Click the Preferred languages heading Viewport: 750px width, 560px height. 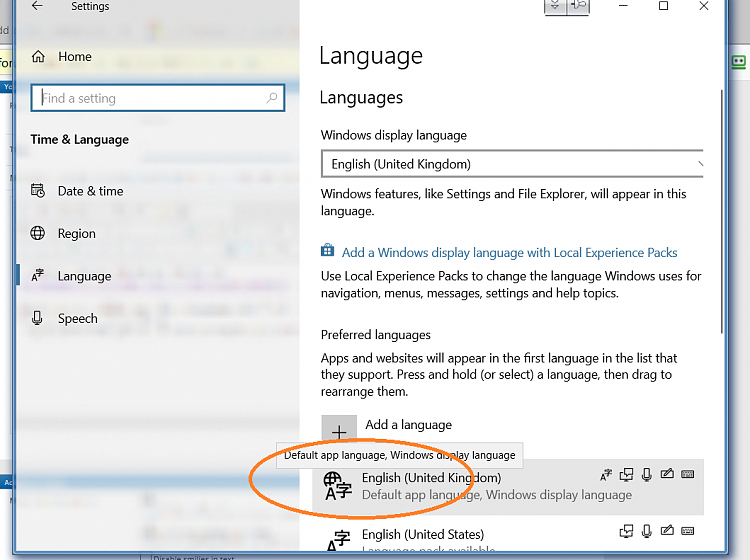375,335
